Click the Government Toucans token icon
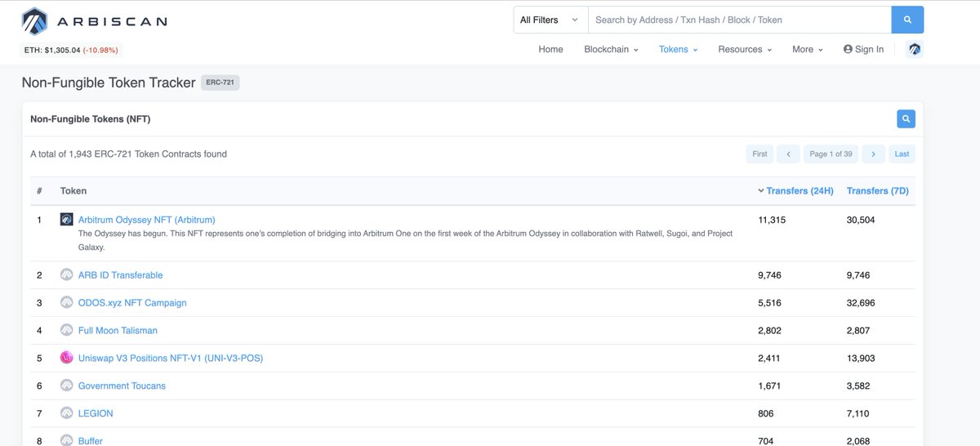The image size is (980, 446). coord(67,386)
